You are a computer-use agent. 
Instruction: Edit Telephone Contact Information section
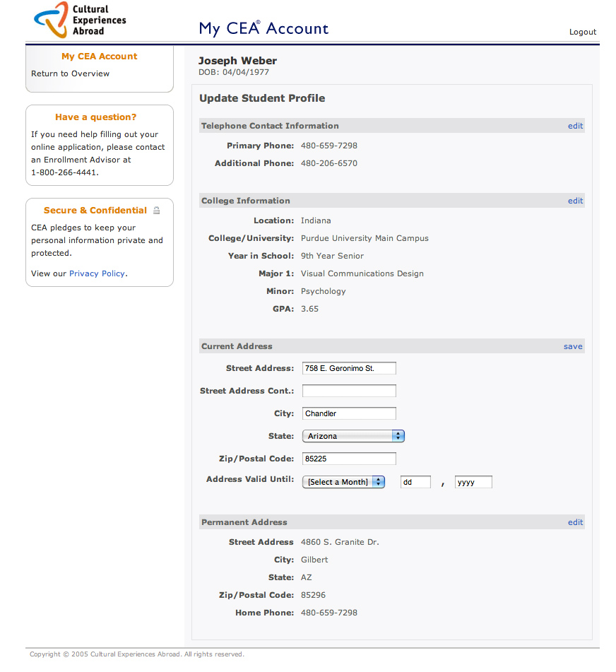click(x=575, y=126)
